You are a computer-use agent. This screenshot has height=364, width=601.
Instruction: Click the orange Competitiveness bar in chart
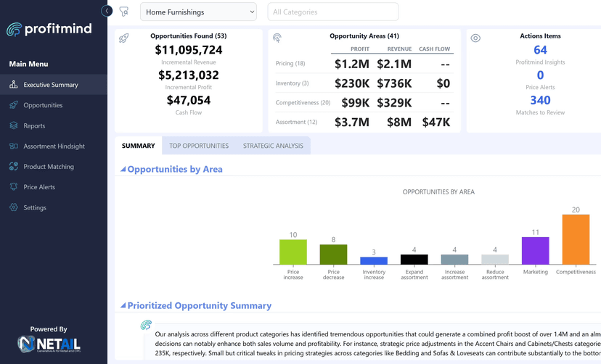pyautogui.click(x=576, y=239)
